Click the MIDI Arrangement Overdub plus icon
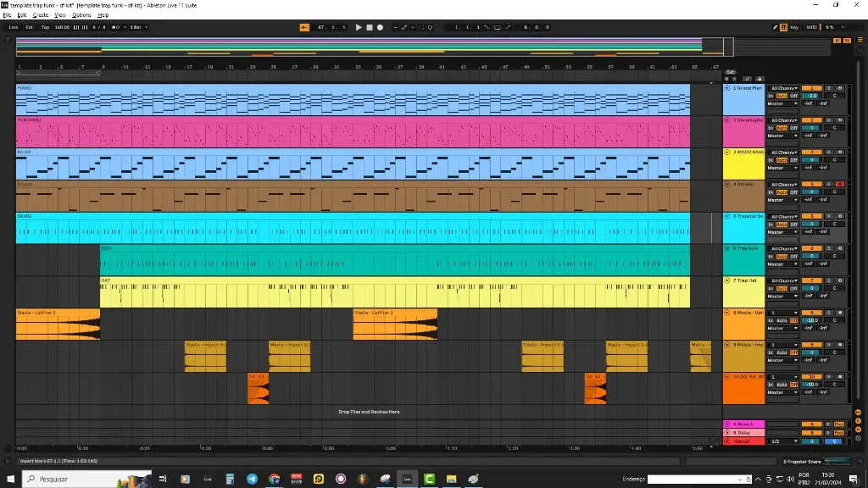Screen dimensions: 868x488 coord(395,27)
